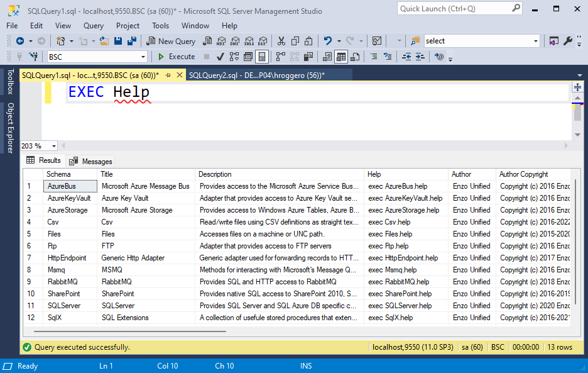Click the Save floppy disk icon
The width and height of the screenshot is (588, 373).
click(x=118, y=41)
